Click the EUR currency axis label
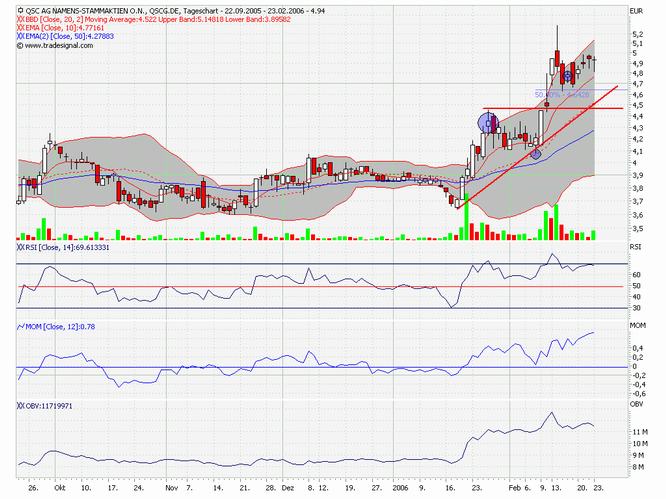This screenshot has height=499, width=666. [636, 11]
